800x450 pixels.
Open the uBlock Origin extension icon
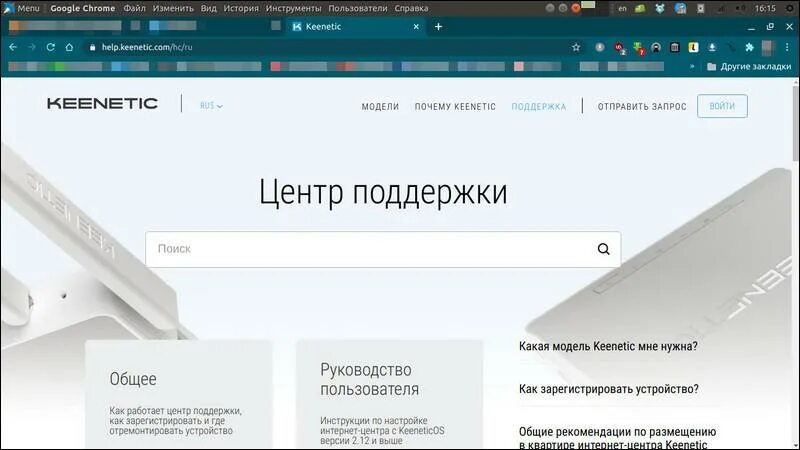(619, 47)
